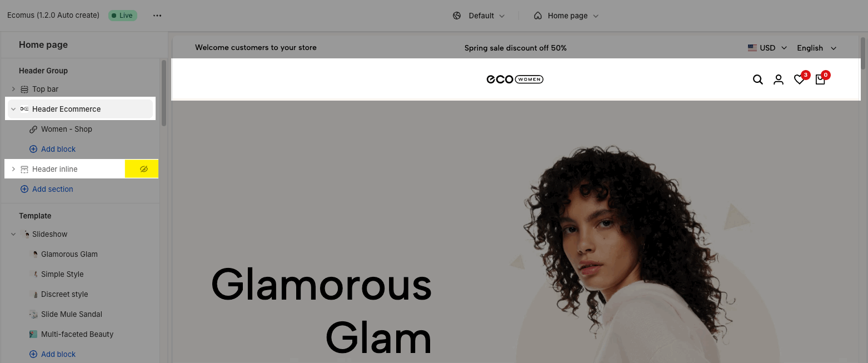Image resolution: width=868 pixels, height=363 pixels.
Task: Click the Top bar section icon
Action: tap(24, 89)
